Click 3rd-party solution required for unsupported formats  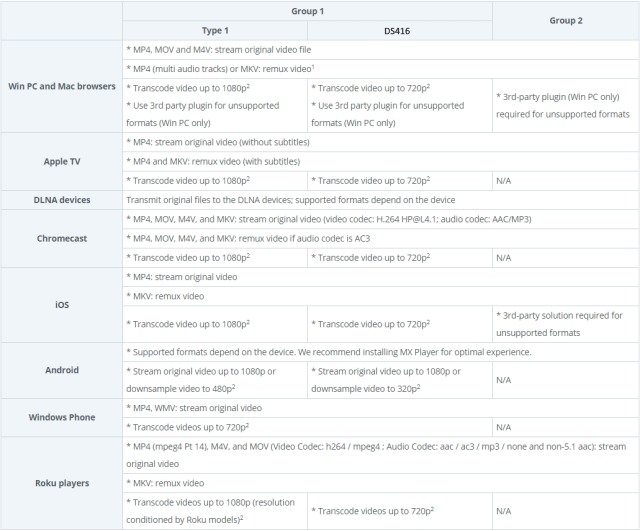565,324
